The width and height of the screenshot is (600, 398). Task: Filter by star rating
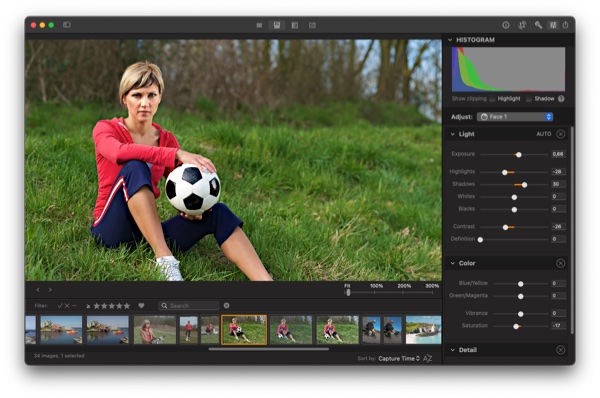111,306
